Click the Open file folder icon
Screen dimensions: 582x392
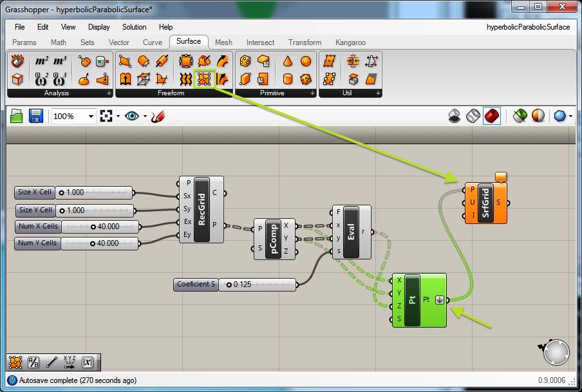click(x=17, y=117)
